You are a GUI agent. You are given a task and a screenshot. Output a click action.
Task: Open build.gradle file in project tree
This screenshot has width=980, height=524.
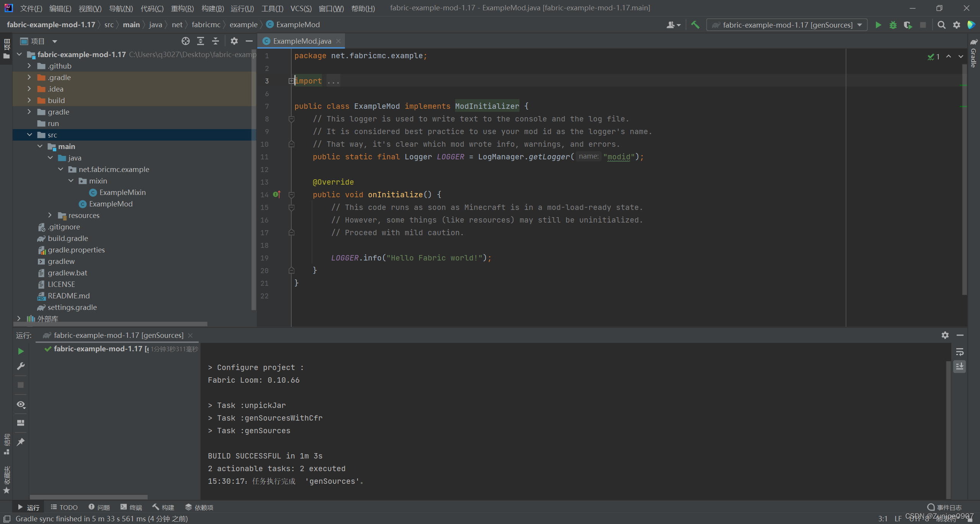[68, 238]
